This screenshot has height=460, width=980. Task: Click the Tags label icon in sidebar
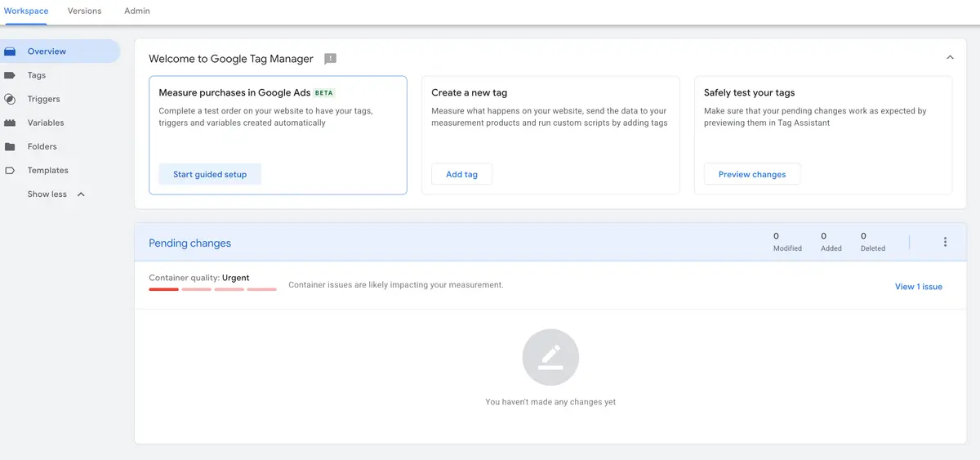[x=10, y=75]
